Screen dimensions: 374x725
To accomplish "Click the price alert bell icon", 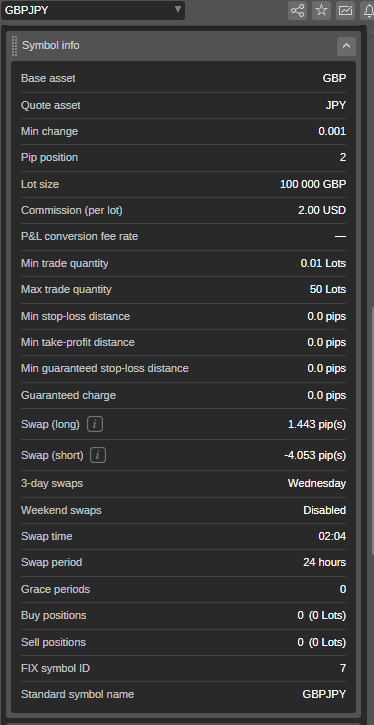I will [x=368, y=10].
